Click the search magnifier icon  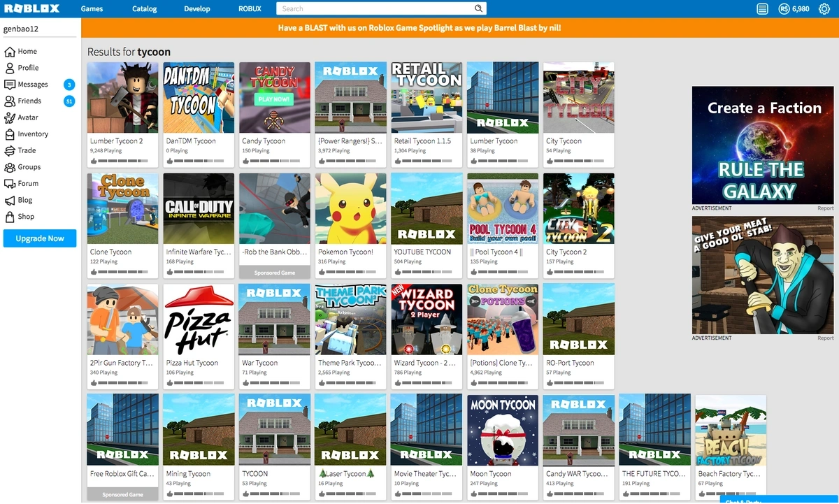pyautogui.click(x=479, y=9)
